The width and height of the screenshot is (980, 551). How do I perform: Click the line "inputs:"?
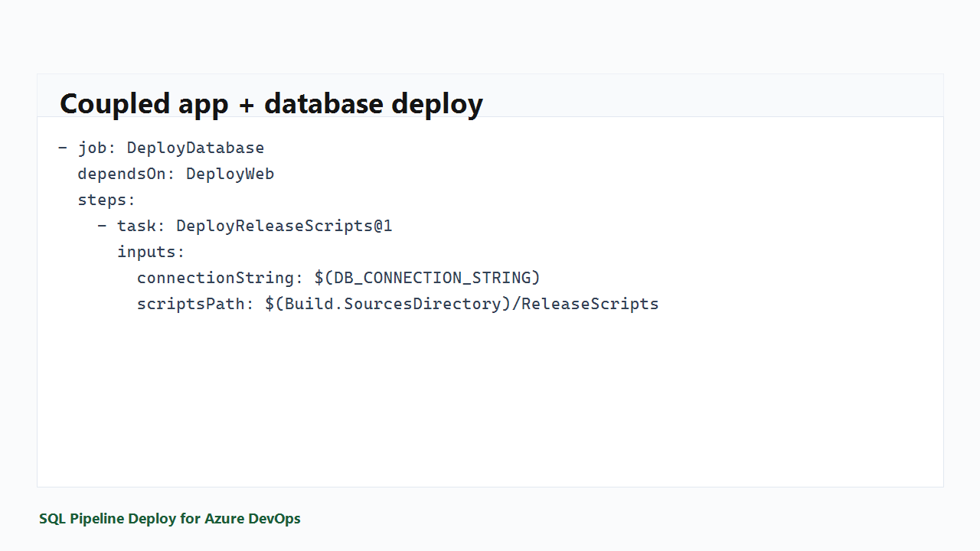coord(151,252)
